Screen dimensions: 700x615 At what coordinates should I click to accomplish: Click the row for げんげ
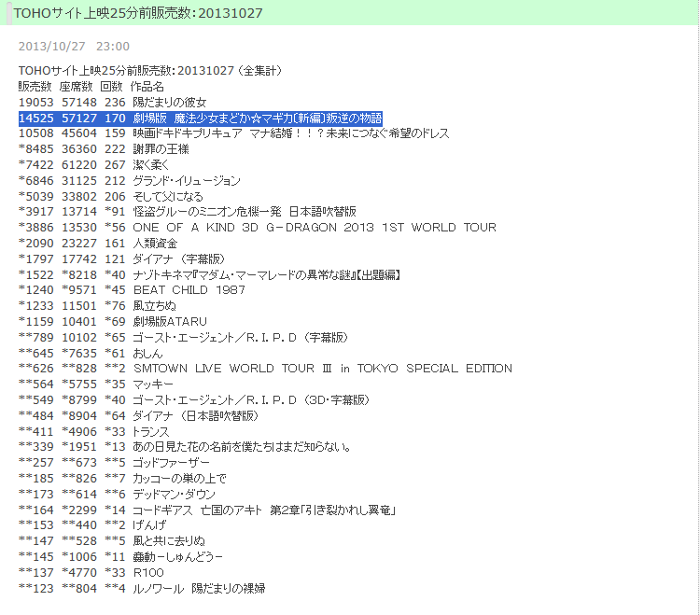(x=92, y=524)
